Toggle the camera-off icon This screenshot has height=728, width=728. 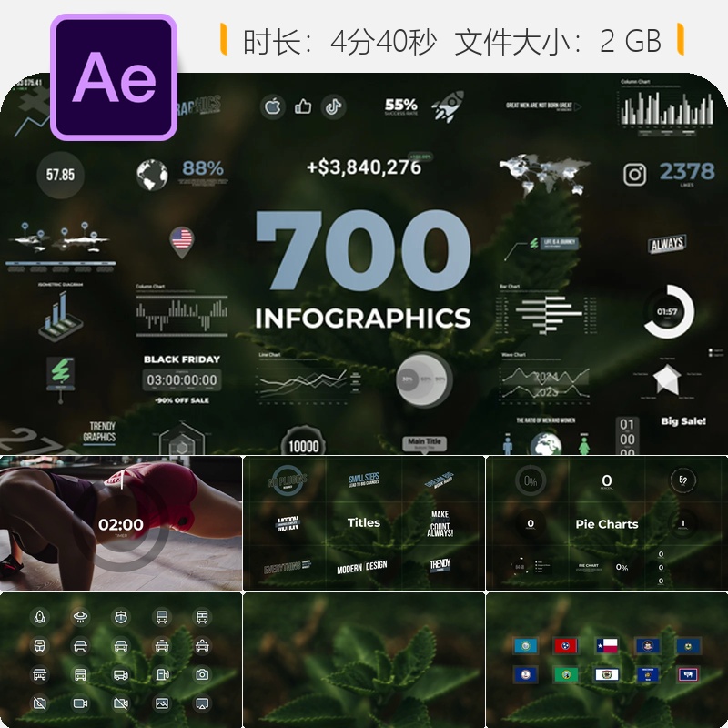[39, 702]
